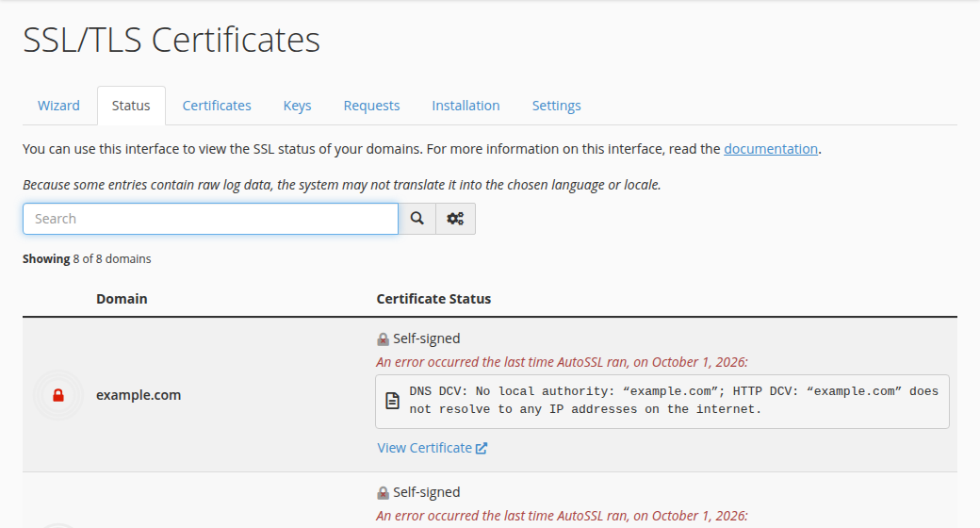The width and height of the screenshot is (980, 528).
Task: Select the Status tab
Action: point(131,105)
